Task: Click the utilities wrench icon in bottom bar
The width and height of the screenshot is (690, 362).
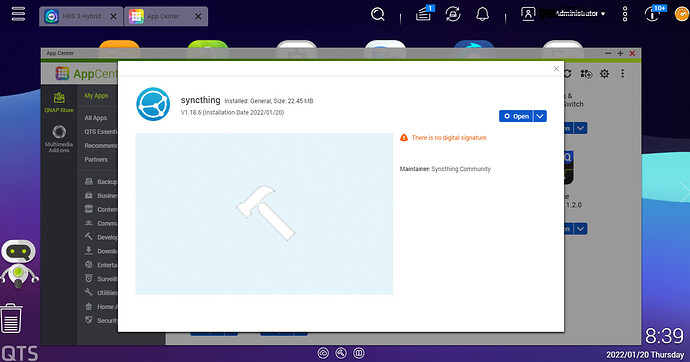Action: tap(341, 353)
